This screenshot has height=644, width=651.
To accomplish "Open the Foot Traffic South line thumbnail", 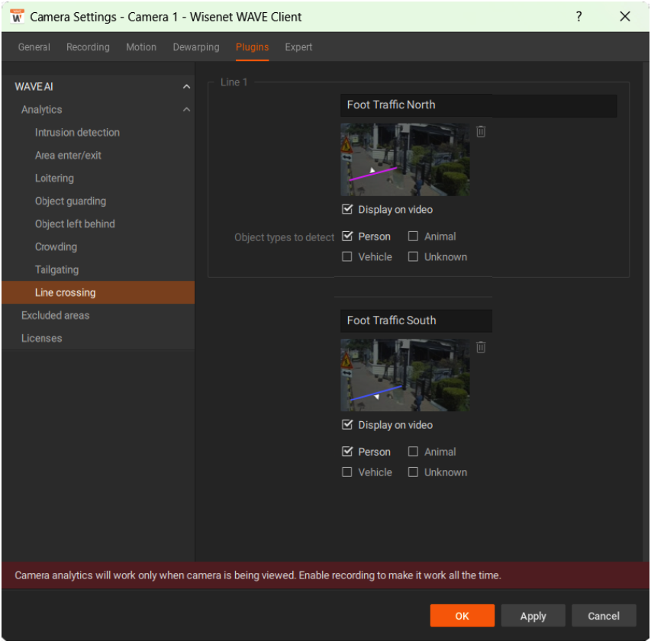I will (404, 375).
